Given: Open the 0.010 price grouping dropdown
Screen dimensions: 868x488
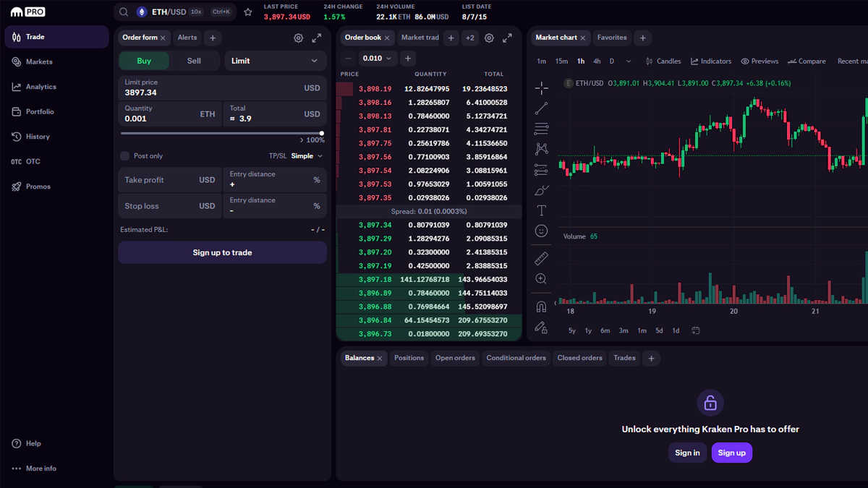Looking at the screenshot, I should (378, 59).
